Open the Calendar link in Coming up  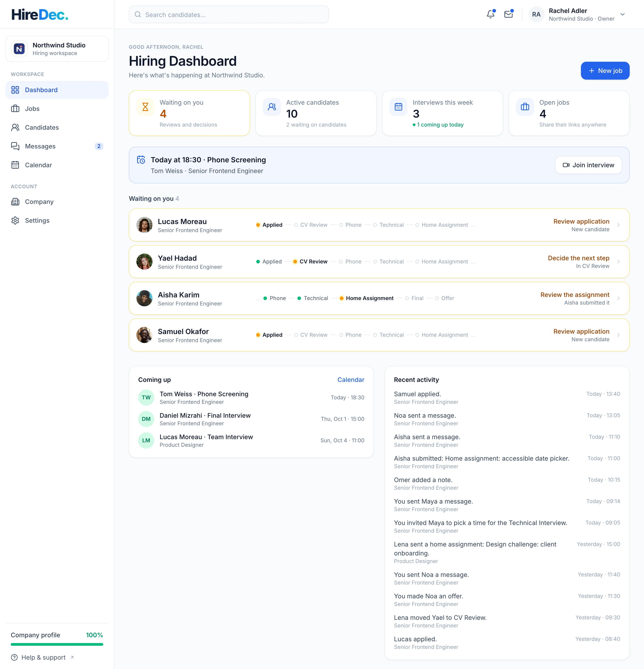pos(351,380)
